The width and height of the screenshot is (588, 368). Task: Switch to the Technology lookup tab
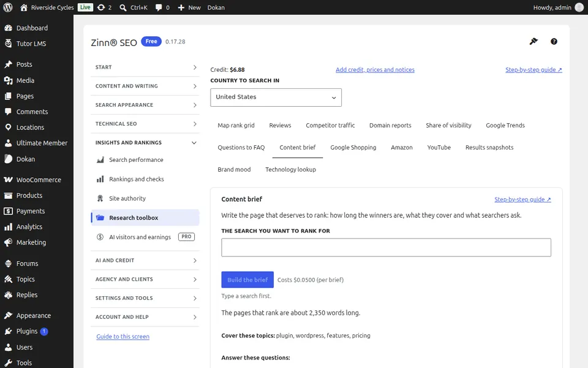coord(290,170)
